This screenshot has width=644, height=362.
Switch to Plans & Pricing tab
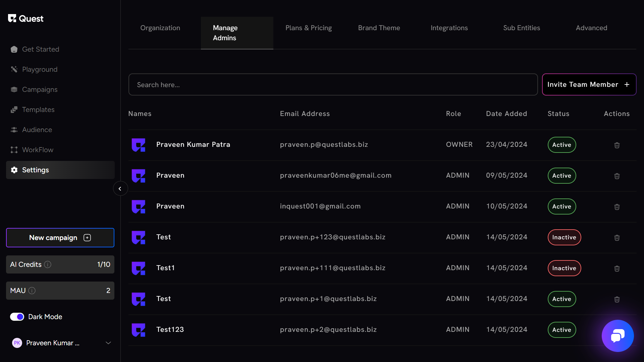pyautogui.click(x=308, y=28)
